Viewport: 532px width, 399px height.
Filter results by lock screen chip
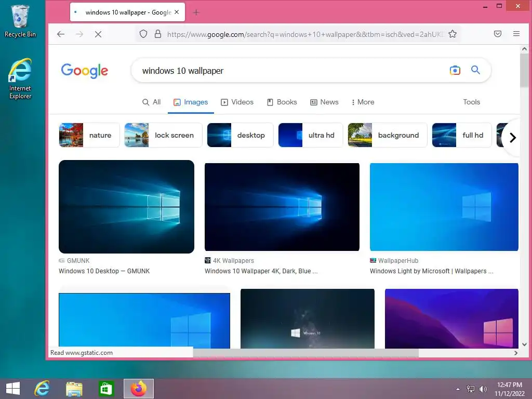coord(163,135)
